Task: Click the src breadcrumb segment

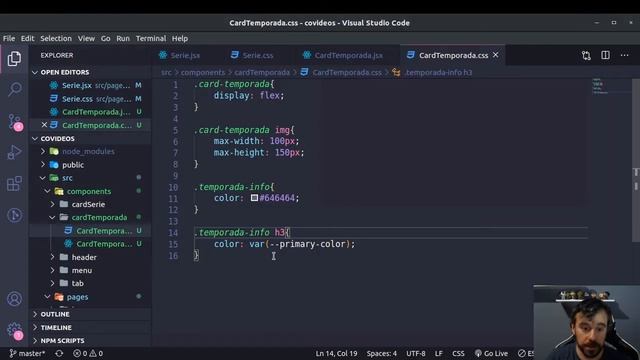Action: [x=166, y=72]
